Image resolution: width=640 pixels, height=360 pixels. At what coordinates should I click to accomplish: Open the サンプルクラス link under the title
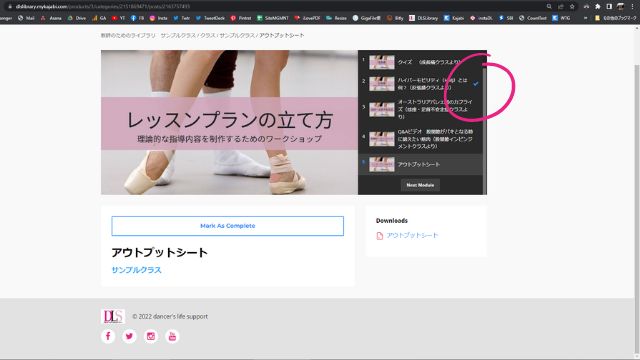click(136, 270)
